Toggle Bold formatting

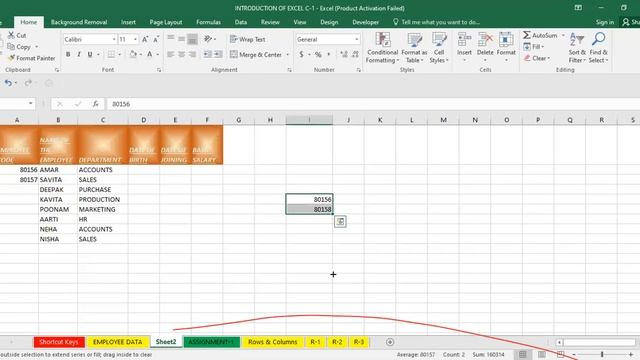[68, 54]
